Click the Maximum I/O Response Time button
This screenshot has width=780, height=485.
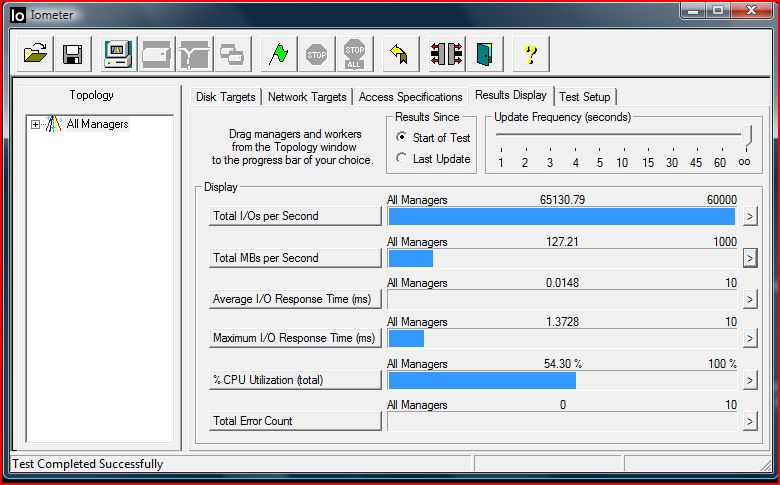click(295, 339)
